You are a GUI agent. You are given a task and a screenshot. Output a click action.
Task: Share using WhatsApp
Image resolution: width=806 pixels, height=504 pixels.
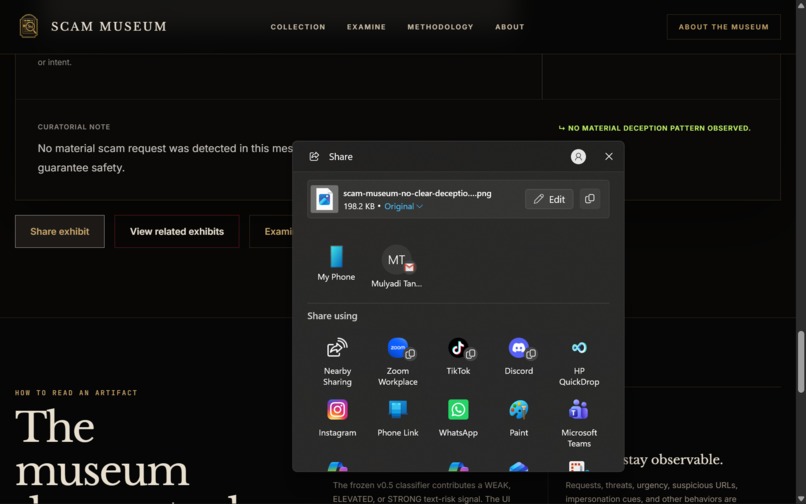(x=458, y=418)
